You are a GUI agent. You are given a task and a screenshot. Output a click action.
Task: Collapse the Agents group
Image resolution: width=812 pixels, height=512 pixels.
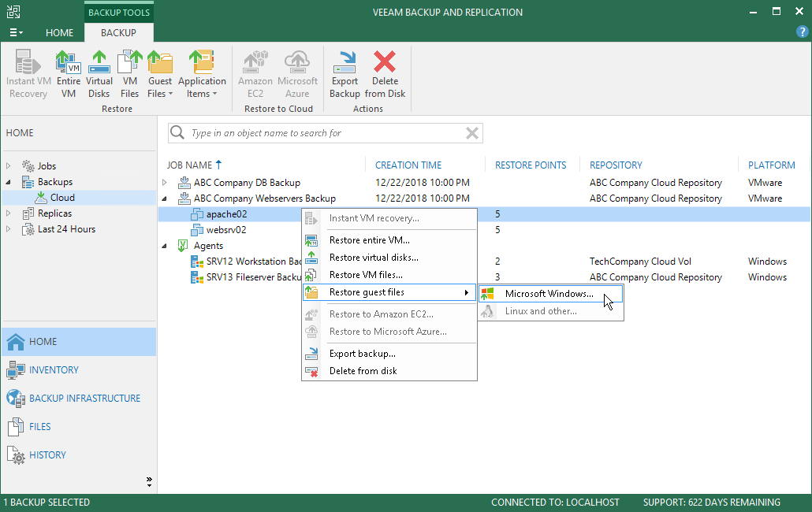click(164, 246)
